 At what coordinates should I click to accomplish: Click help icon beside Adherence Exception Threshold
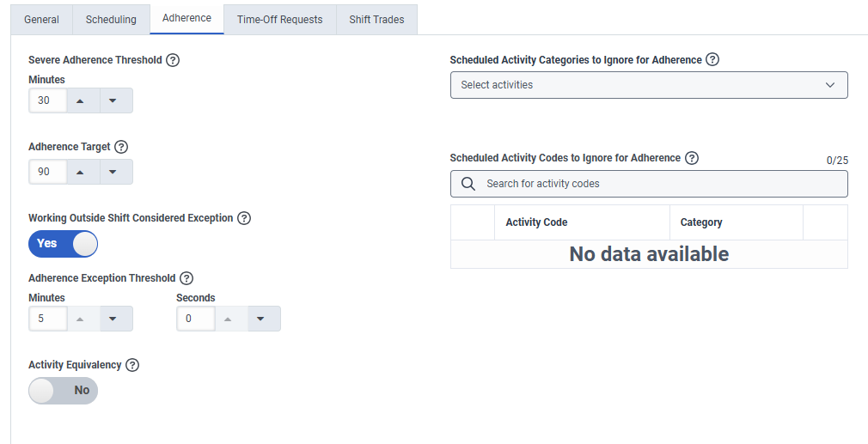186,278
